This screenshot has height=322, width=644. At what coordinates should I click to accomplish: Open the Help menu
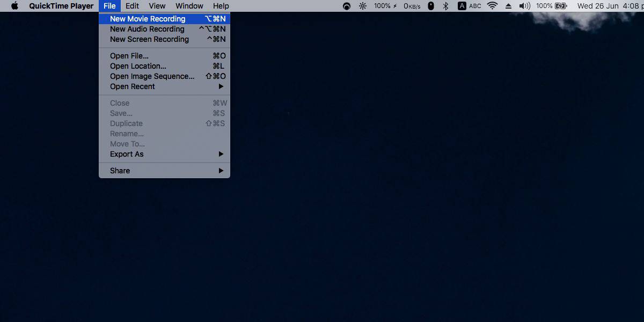point(221,6)
